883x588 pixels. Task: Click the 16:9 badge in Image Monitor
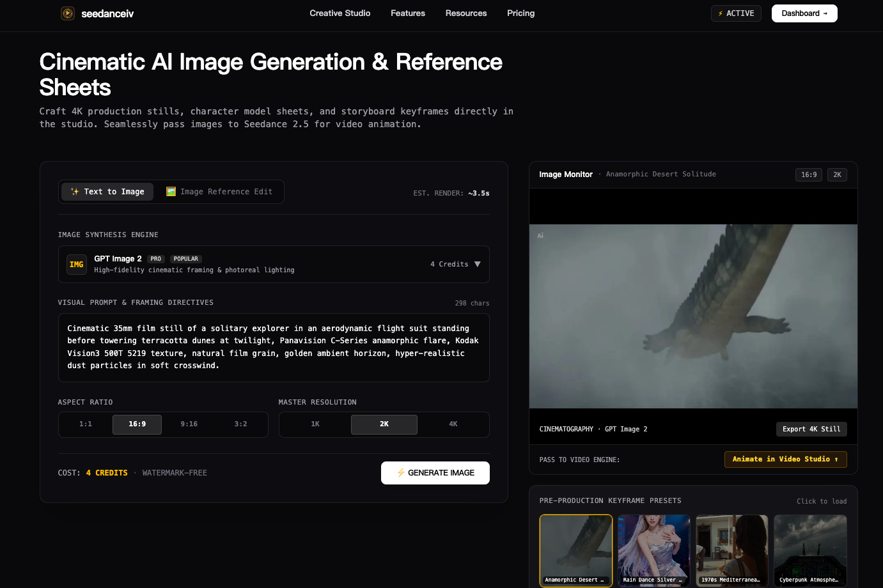[809, 175]
